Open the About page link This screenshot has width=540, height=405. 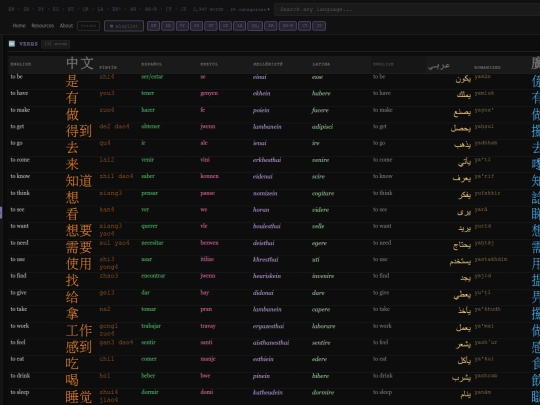coord(66,26)
